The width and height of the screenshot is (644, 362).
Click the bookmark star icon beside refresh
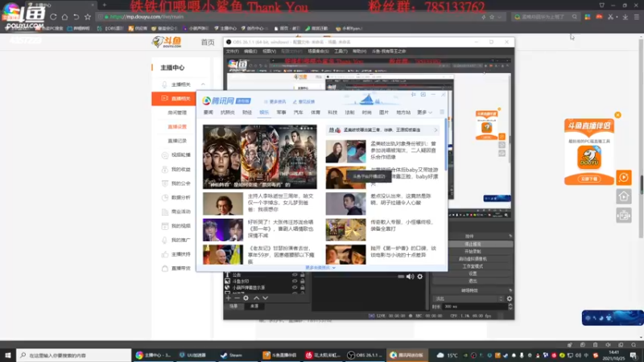[88, 17]
